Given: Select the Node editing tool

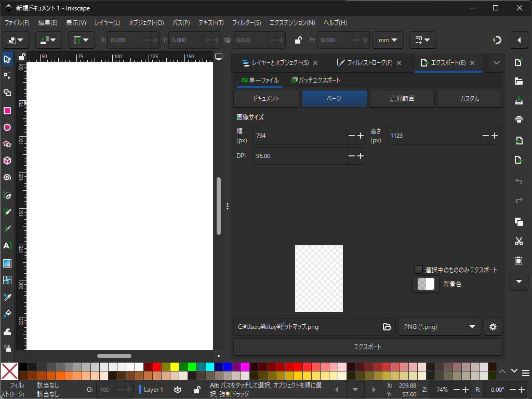Looking at the screenshot, I should click(7, 76).
